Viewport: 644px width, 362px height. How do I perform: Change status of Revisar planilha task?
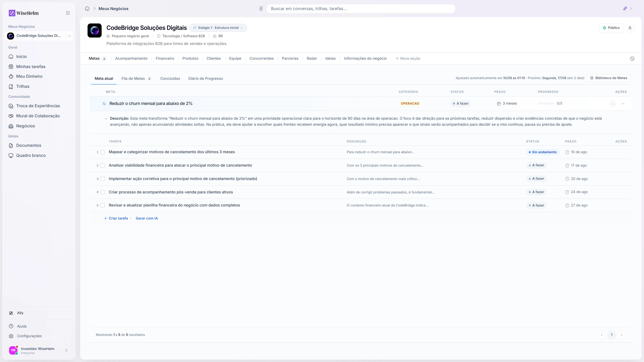coord(536,205)
